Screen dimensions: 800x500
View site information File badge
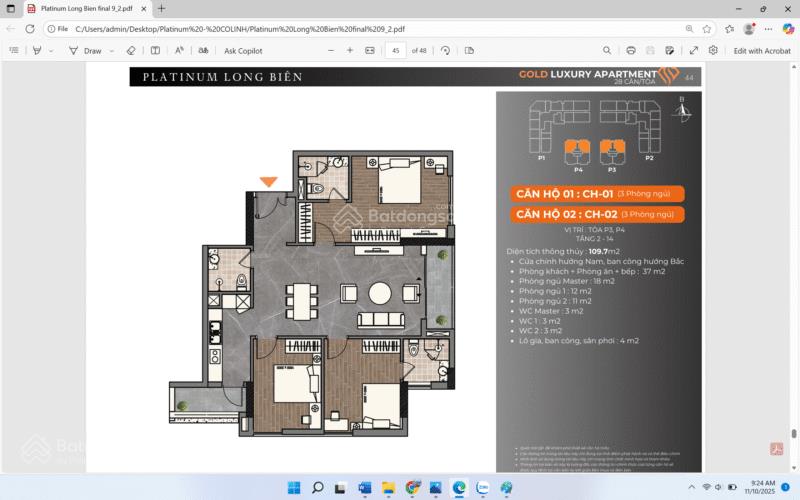(58, 29)
